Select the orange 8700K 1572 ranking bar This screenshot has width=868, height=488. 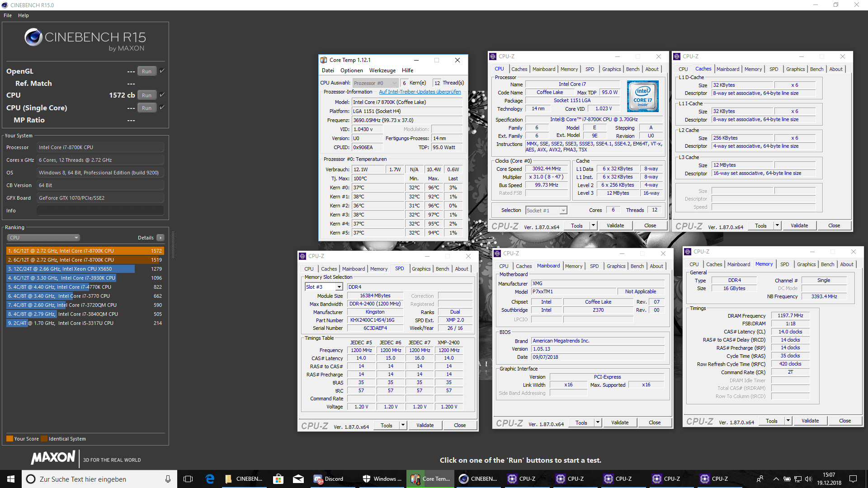[x=85, y=251]
